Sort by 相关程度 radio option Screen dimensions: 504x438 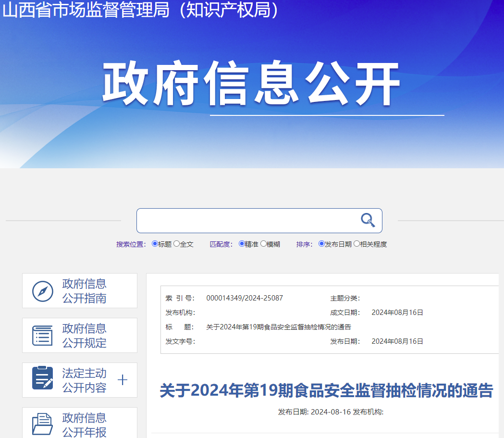click(356, 244)
